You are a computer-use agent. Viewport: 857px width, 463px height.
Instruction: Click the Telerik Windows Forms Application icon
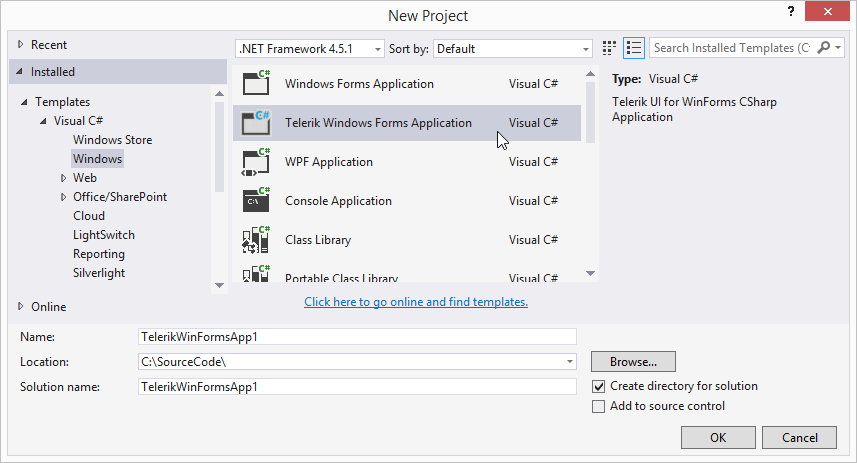click(x=256, y=122)
